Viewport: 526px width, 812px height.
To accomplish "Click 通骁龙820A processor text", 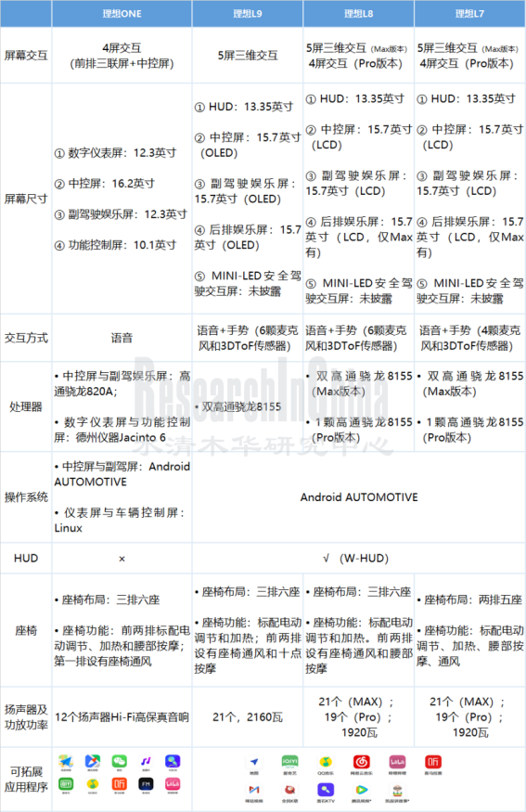I will click(x=86, y=392).
